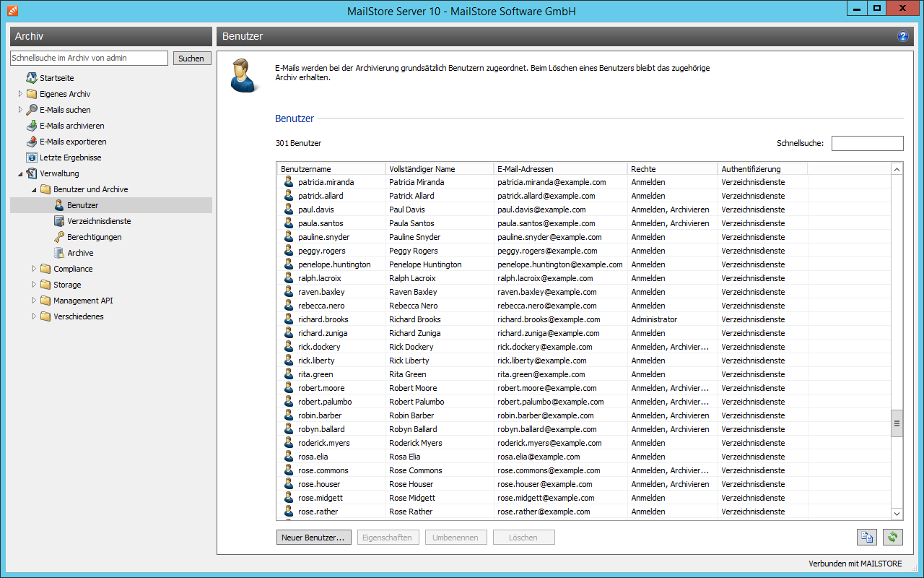Collapse the Verwaltung tree node

tap(20, 173)
